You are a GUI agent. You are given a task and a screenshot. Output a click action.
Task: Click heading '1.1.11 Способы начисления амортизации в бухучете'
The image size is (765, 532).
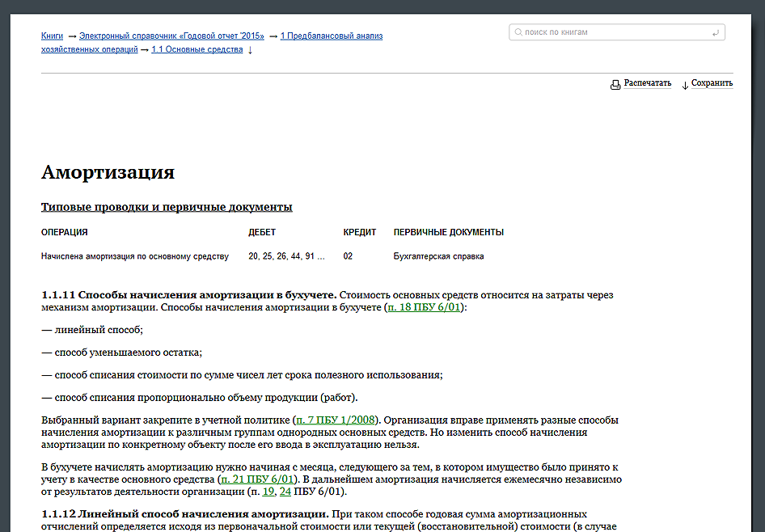[x=189, y=295]
